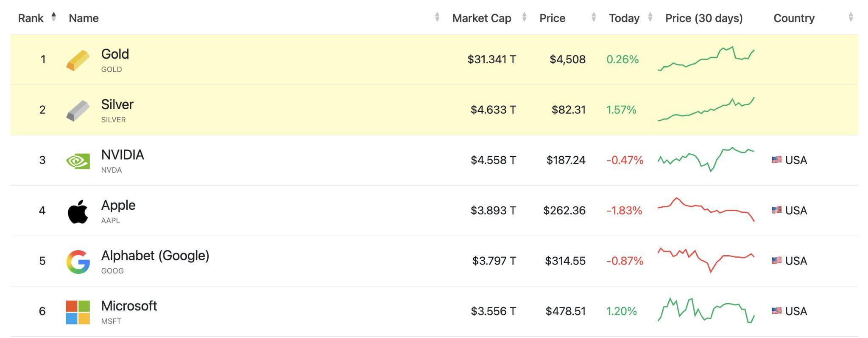Click the Apple logo icon

click(78, 211)
